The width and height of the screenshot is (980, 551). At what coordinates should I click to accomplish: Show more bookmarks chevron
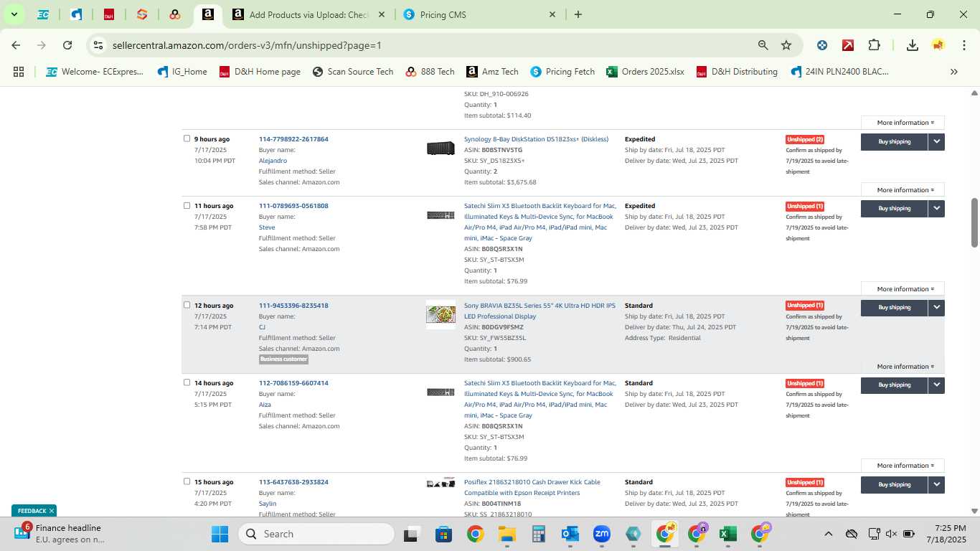[954, 72]
